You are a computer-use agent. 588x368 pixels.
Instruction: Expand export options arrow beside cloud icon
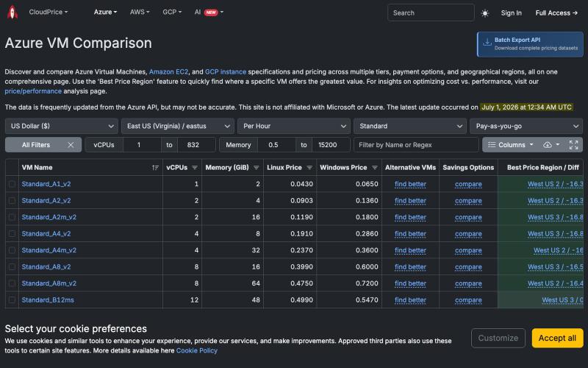coord(558,145)
